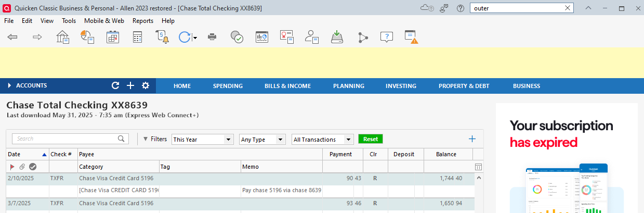Screen dimensions: 644x213
Task: Open the register columns settings icon
Action: point(478,167)
